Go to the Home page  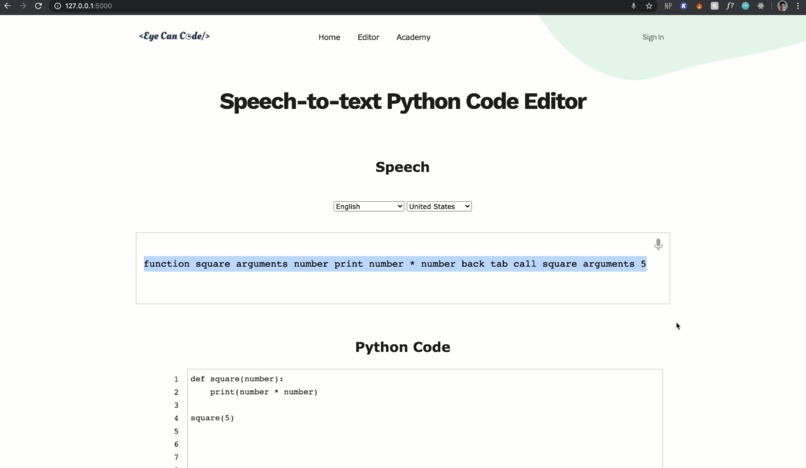329,37
